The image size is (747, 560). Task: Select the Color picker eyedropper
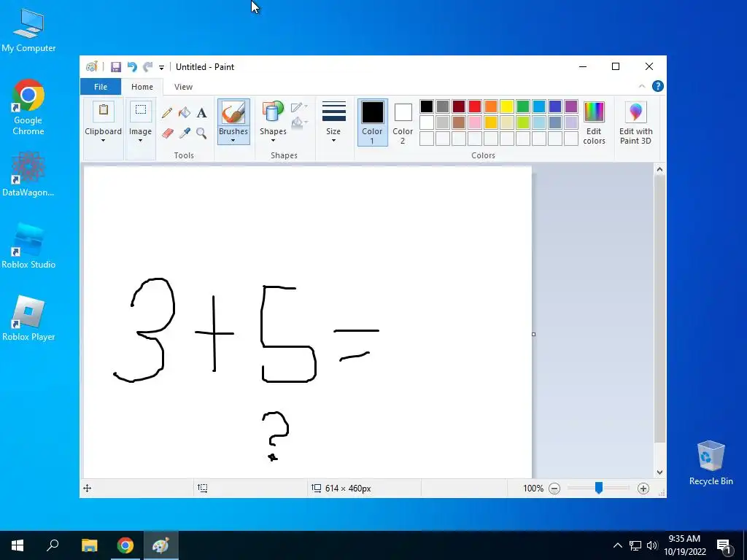point(185,133)
